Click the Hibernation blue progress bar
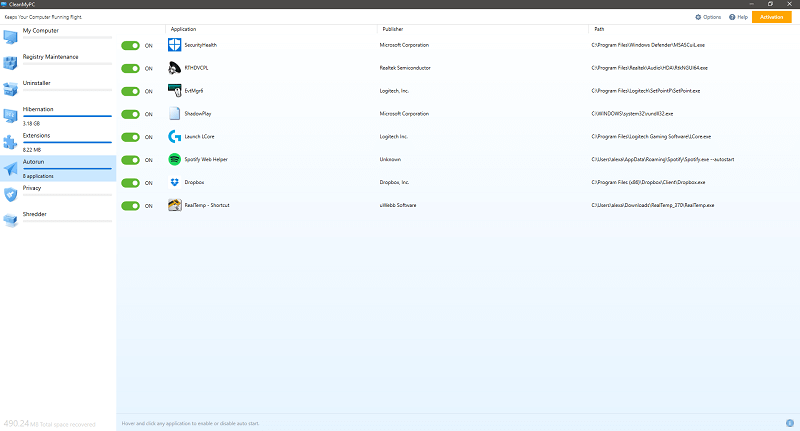 [67, 116]
